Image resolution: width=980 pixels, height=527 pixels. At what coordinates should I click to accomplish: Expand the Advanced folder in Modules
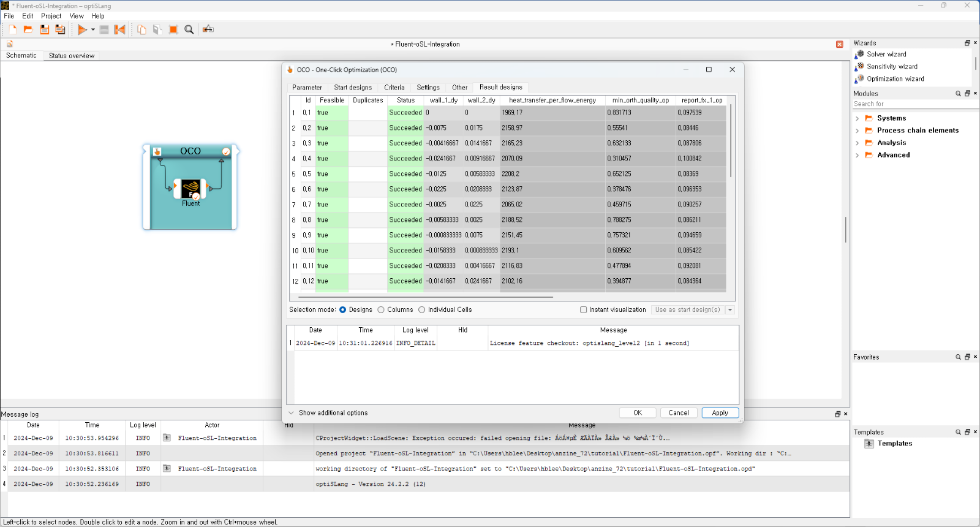(x=857, y=155)
